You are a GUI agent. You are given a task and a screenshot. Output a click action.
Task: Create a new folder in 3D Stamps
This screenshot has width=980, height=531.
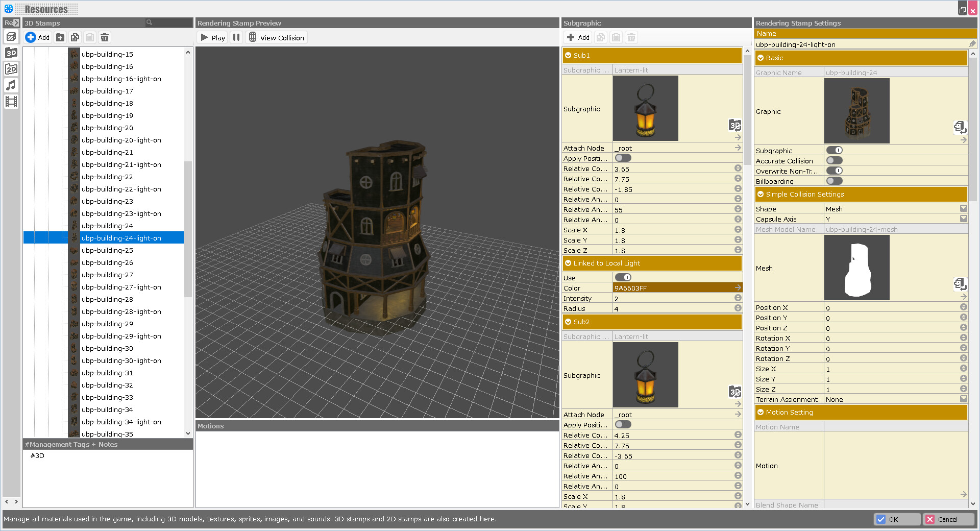[60, 37]
